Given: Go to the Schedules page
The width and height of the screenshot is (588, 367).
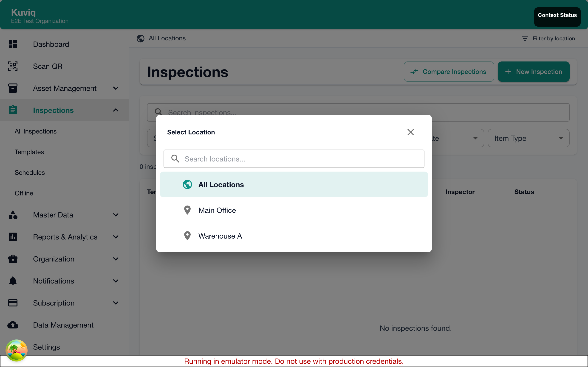Looking at the screenshot, I should click(x=30, y=172).
